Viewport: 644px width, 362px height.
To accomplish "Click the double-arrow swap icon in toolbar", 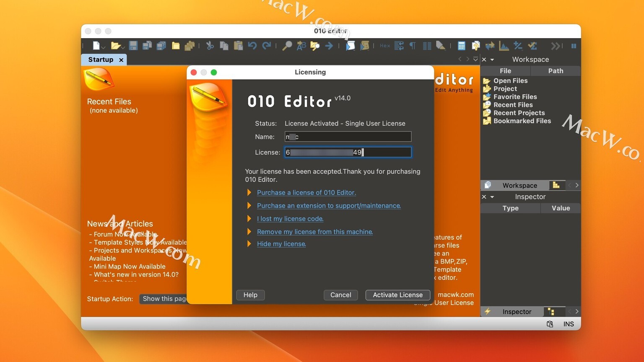I will 490,46.
